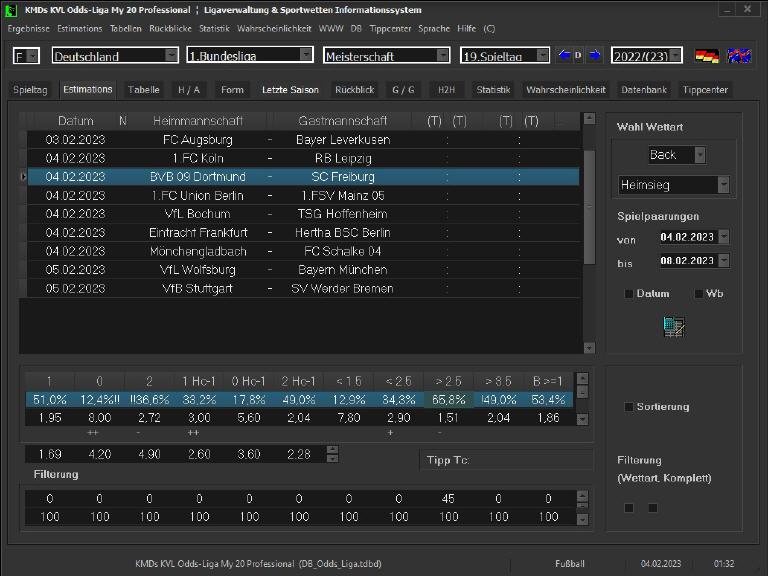Click up arrow of odds row 1.69 spinner
The height and width of the screenshot is (576, 768).
click(333, 449)
